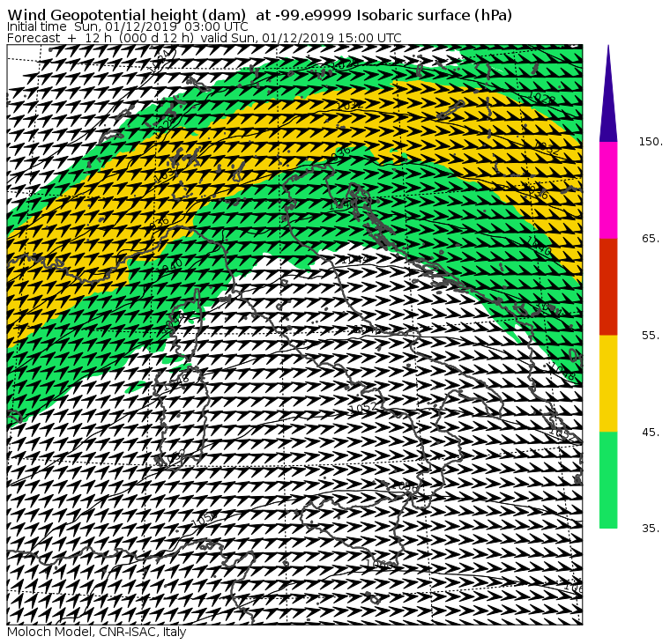The width and height of the screenshot is (670, 644).
Task: Click the magenta 65-150 legend color band
Action: [608, 190]
